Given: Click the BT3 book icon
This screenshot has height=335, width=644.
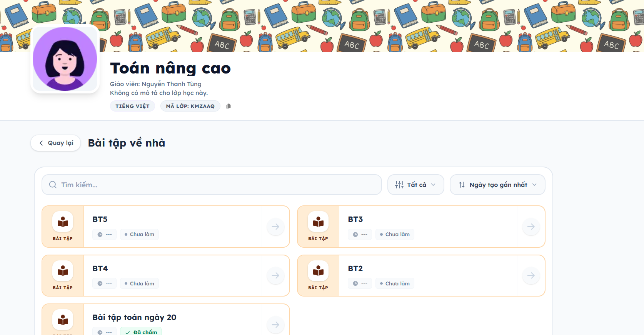Looking at the screenshot, I should pos(318,222).
